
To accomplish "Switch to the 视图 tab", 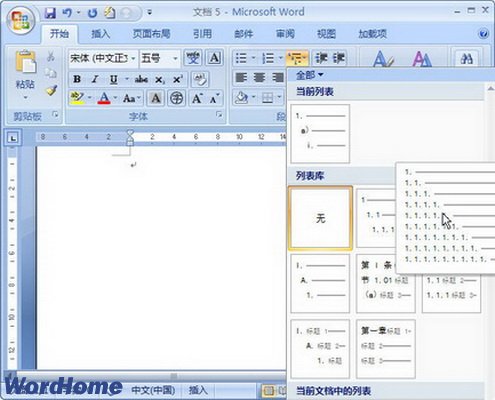I will click(326, 34).
